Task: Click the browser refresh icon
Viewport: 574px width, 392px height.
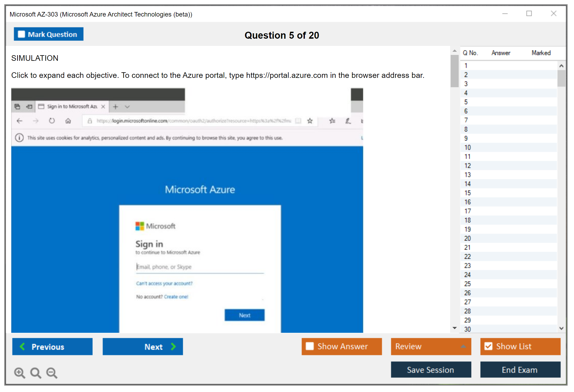Action: [52, 121]
